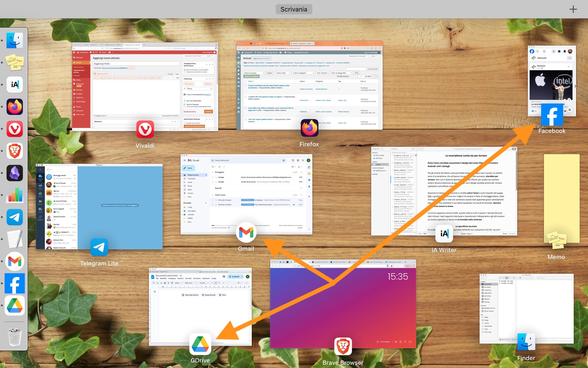The height and width of the screenshot is (368, 588).
Task: Pick the Brave Browser window showing 15:35
Action: 343,304
